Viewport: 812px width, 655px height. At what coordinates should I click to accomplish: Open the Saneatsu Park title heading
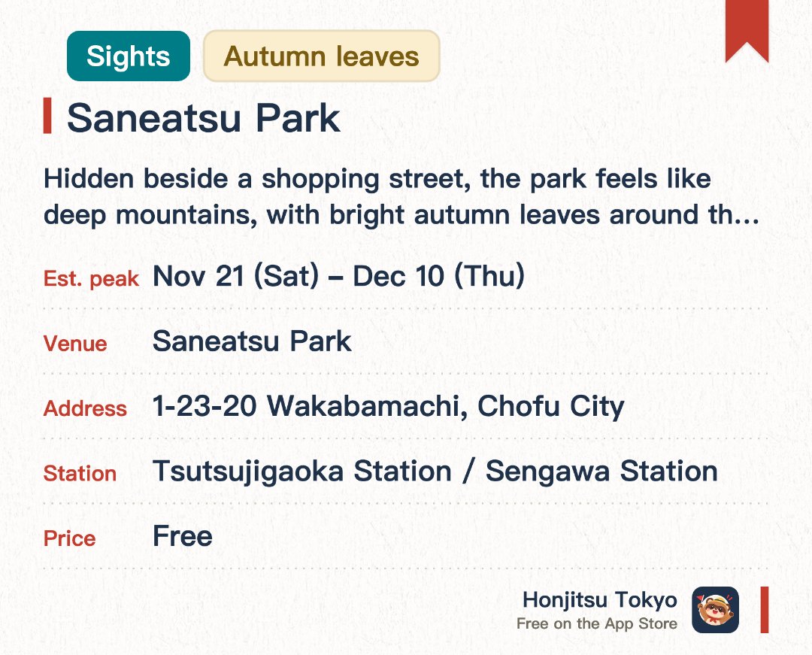pos(204,118)
